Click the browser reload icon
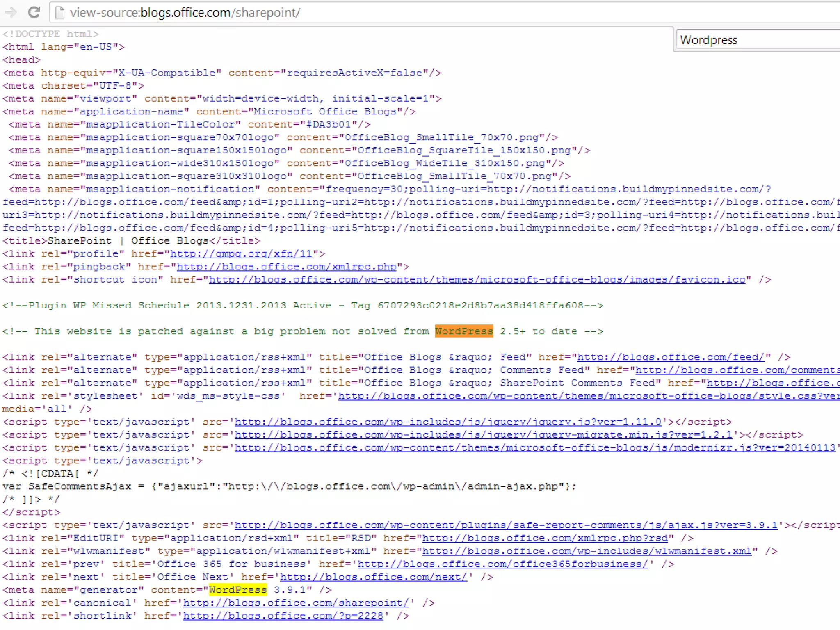 (x=34, y=12)
